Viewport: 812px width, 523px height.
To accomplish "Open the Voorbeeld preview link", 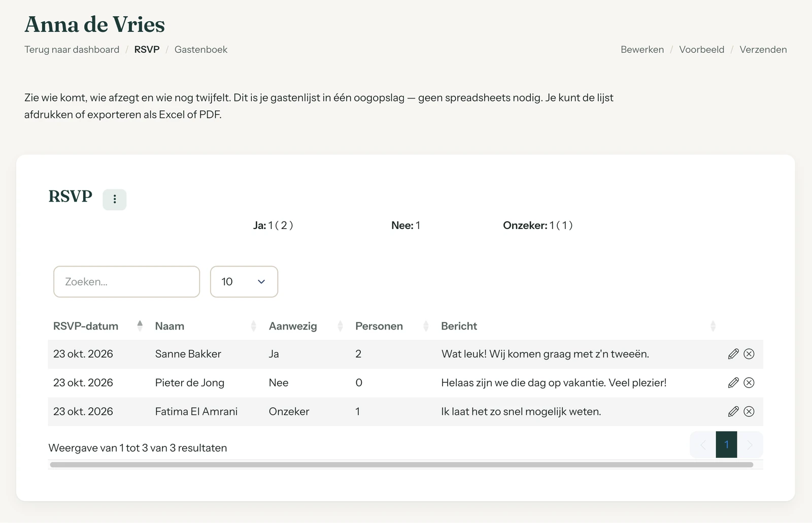I will click(x=702, y=50).
